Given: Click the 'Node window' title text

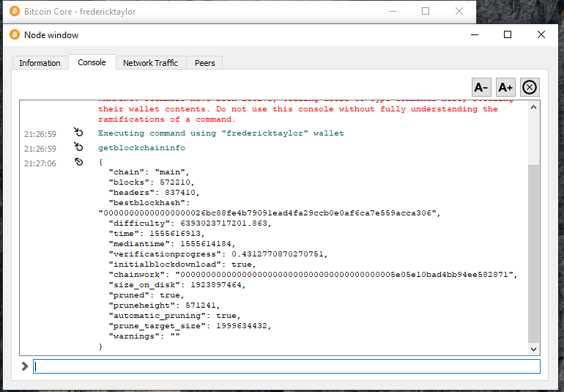Looking at the screenshot, I should click(51, 35).
